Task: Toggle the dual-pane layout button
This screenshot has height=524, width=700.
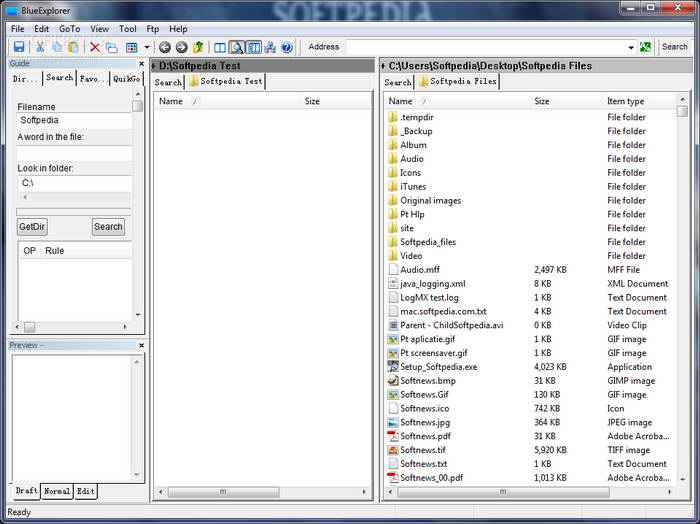Action: 254,47
